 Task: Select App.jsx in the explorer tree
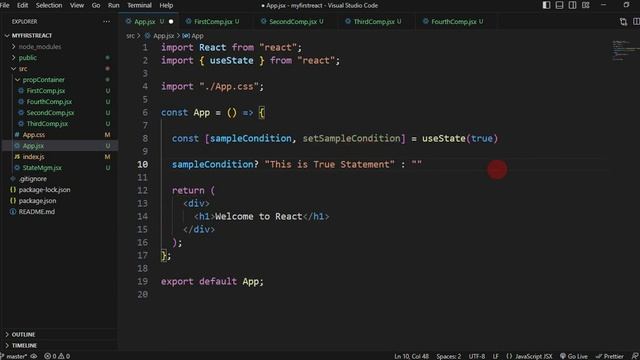(x=60, y=146)
